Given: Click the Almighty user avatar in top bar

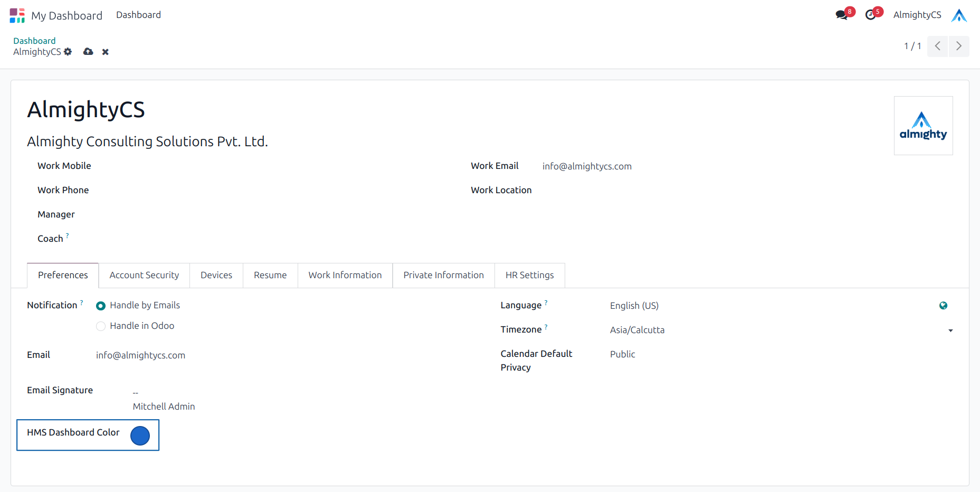Looking at the screenshot, I should click(x=958, y=15).
